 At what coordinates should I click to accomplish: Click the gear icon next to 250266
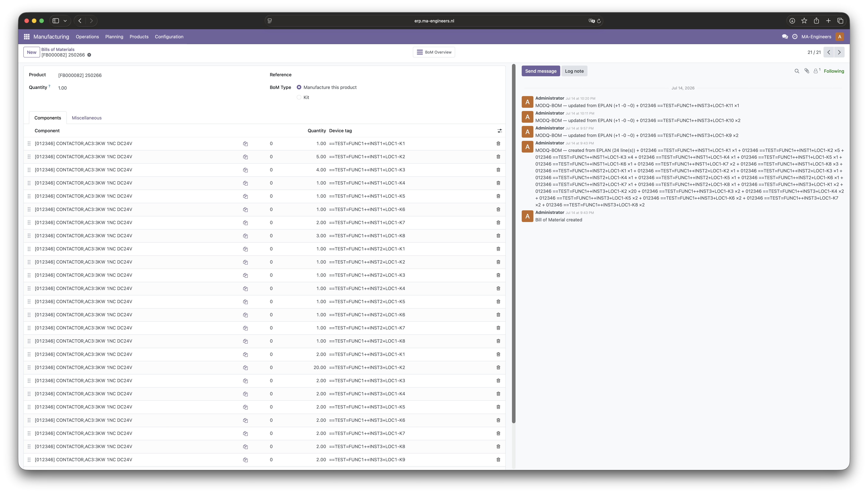tap(89, 55)
